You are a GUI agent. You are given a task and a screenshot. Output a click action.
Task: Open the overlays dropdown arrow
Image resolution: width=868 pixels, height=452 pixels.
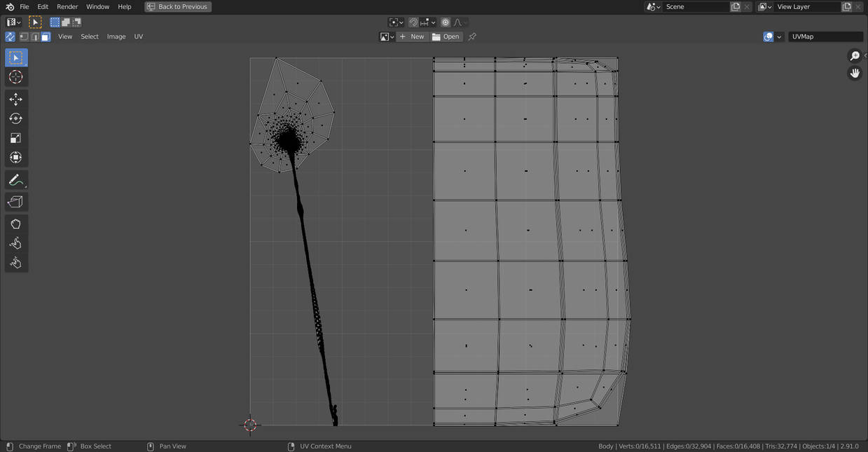click(779, 36)
